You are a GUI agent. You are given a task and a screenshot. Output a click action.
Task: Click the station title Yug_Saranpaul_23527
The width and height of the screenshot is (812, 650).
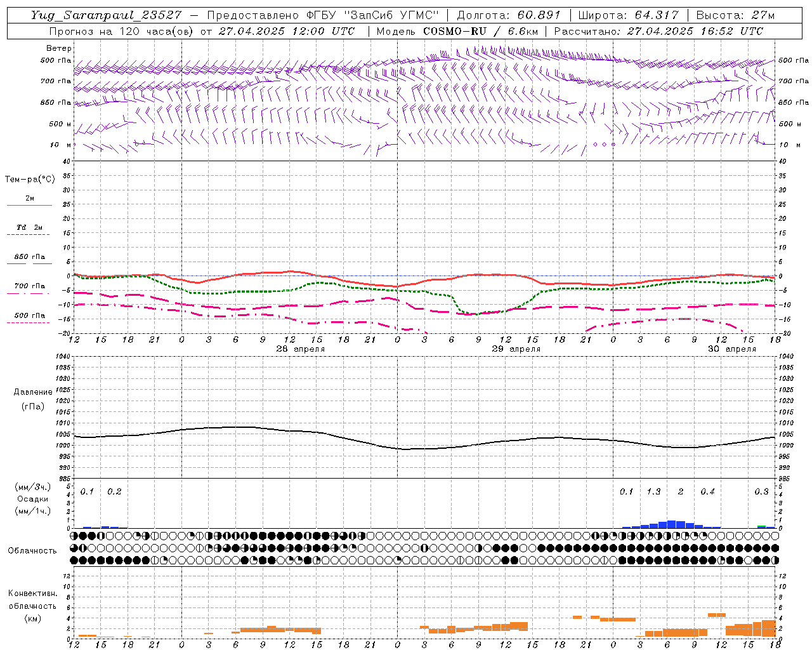(108, 15)
